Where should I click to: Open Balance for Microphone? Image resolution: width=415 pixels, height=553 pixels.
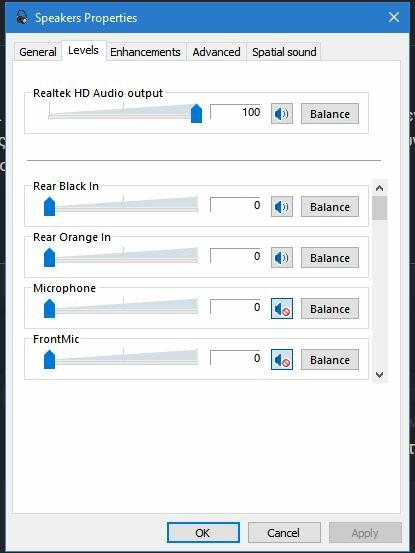330,309
